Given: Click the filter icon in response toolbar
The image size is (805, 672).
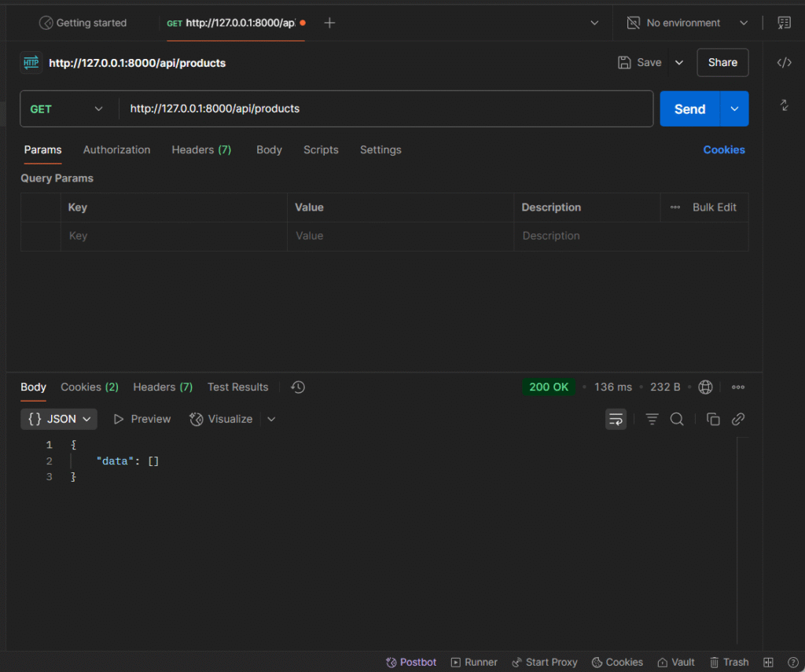Looking at the screenshot, I should 652,419.
